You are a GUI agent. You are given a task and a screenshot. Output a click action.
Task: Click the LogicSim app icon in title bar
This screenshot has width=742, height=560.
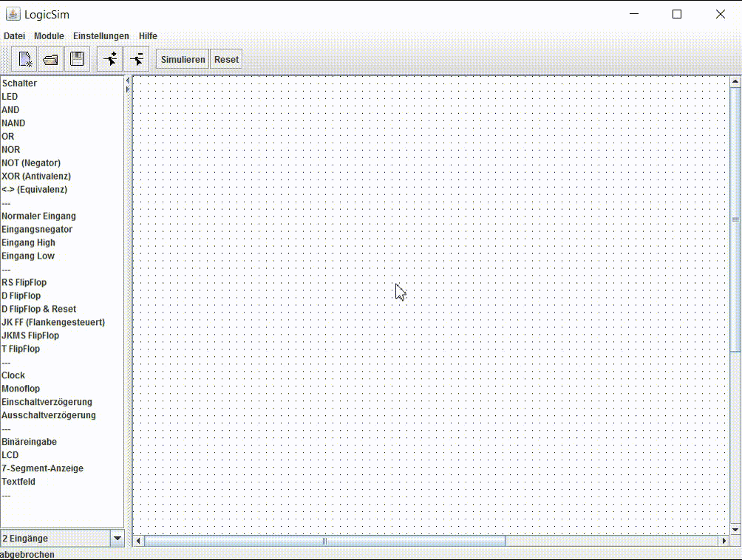13,14
